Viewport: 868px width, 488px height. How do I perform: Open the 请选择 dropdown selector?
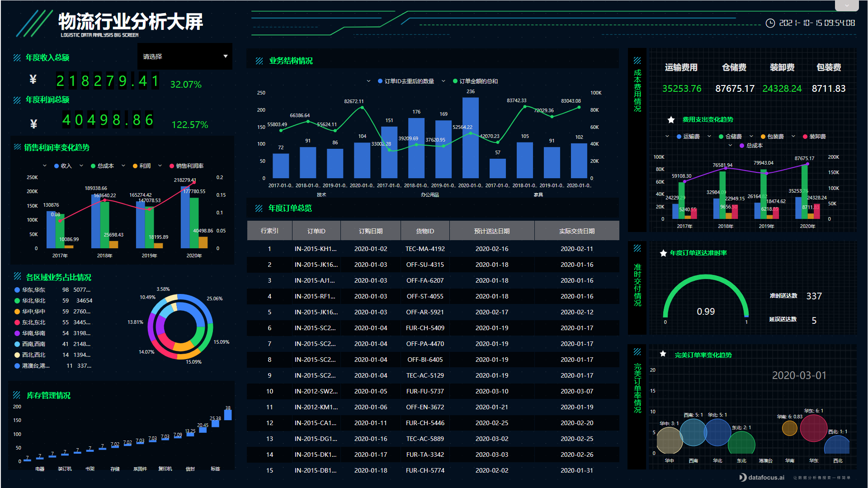coord(185,57)
